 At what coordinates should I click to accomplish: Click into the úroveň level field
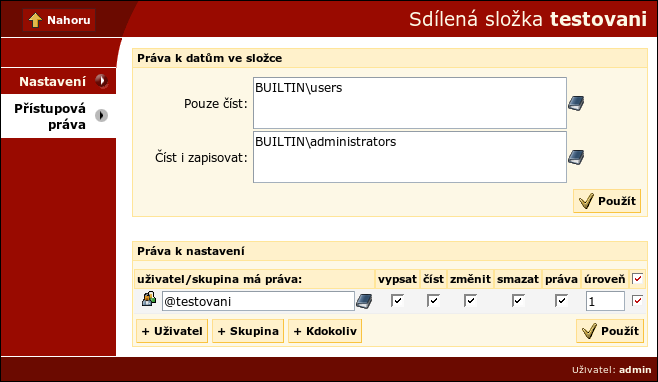point(605,301)
